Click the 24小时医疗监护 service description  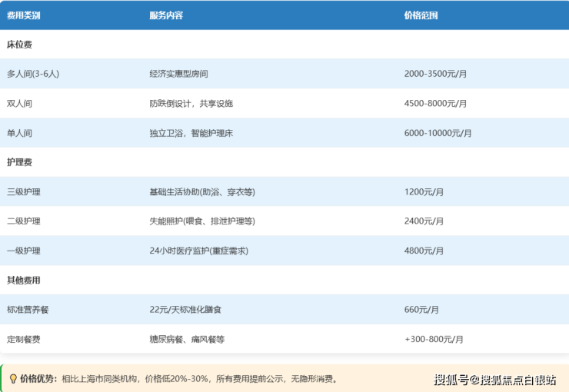pos(198,251)
